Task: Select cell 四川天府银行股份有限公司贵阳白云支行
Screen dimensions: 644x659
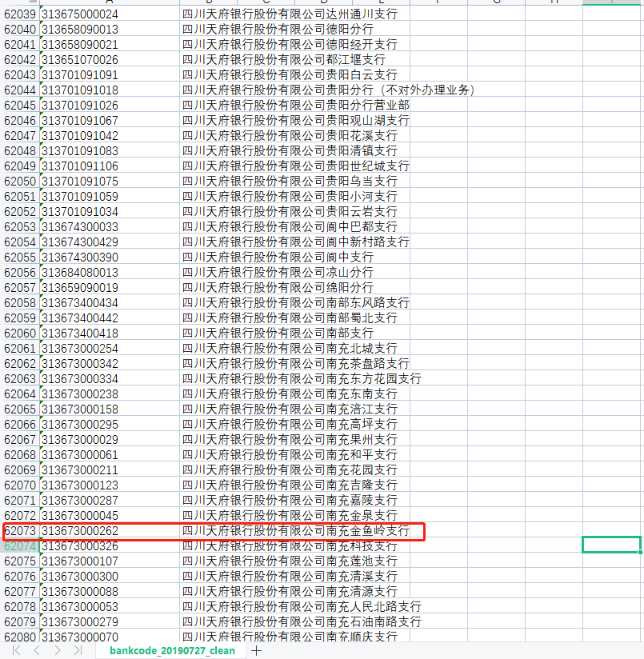Action: [290, 75]
